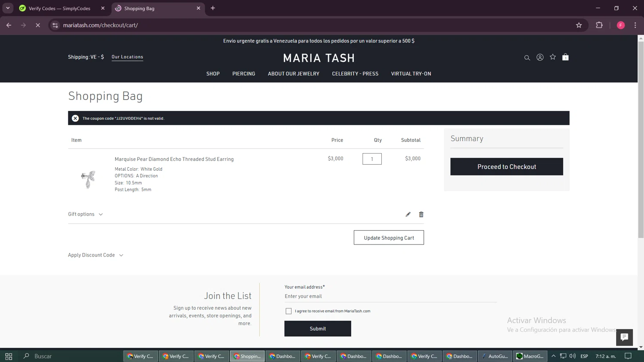The height and width of the screenshot is (362, 644).
Task: Dismiss the invalid coupon error X icon
Action: pyautogui.click(x=75, y=118)
